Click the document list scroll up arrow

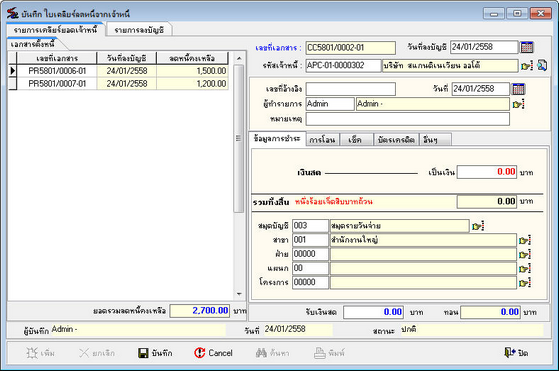click(x=239, y=58)
